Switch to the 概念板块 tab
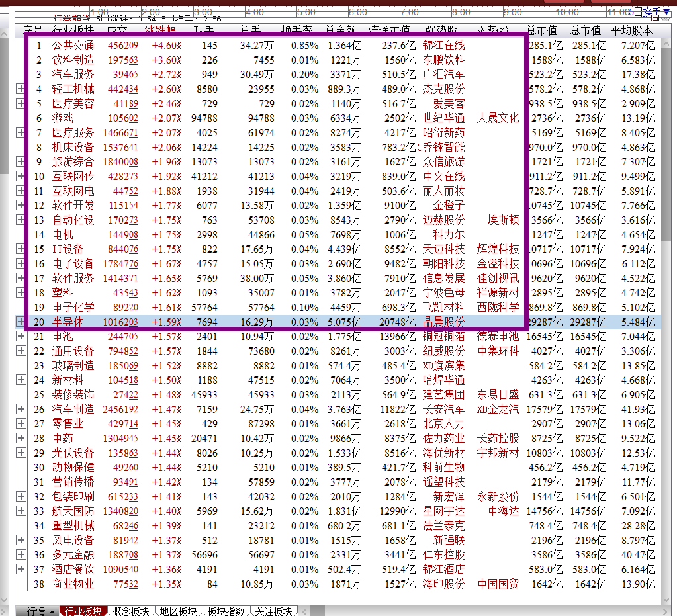Image resolution: width=677 pixels, height=616 pixels. point(132,610)
